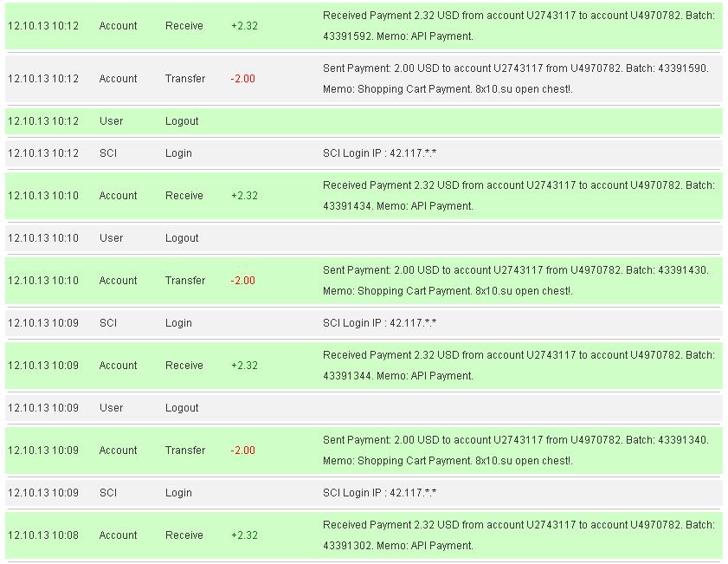Open the received payment description, batch 43391434

click(518, 196)
